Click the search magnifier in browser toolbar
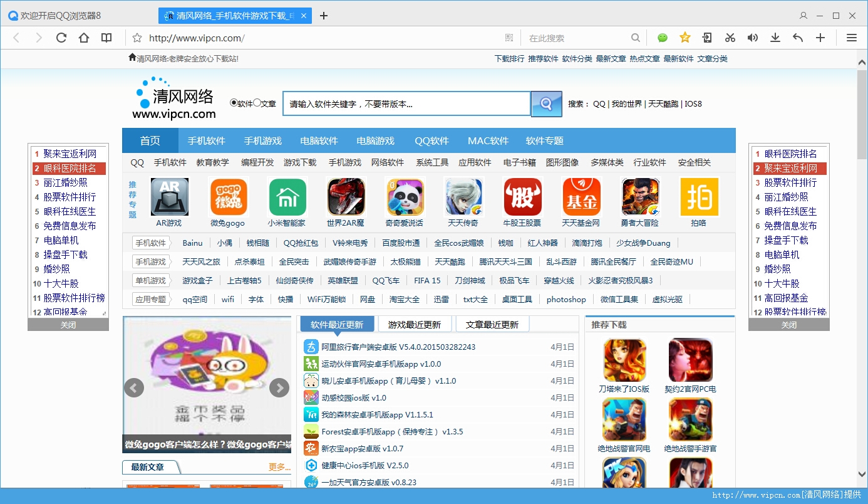The image size is (868, 504). tap(636, 38)
